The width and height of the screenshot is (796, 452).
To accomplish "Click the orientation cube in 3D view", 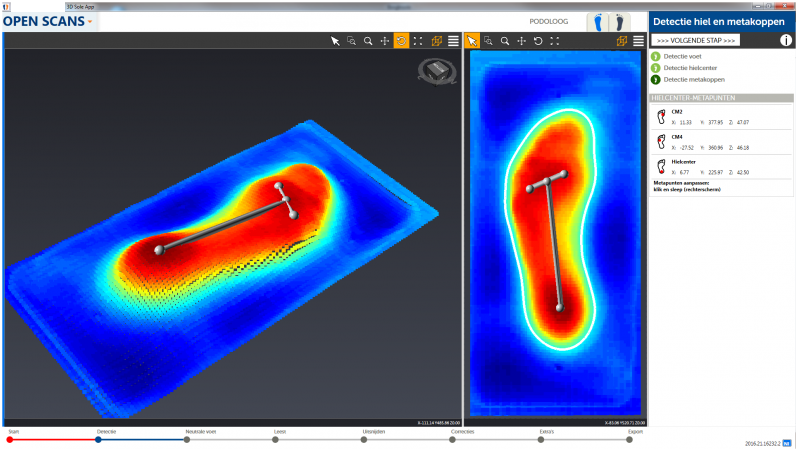I will click(x=438, y=70).
